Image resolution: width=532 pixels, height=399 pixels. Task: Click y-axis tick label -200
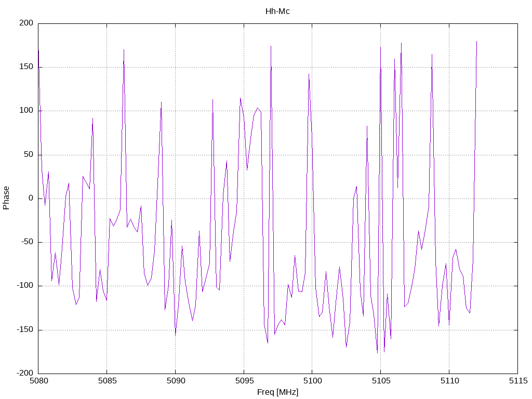tap(25, 373)
